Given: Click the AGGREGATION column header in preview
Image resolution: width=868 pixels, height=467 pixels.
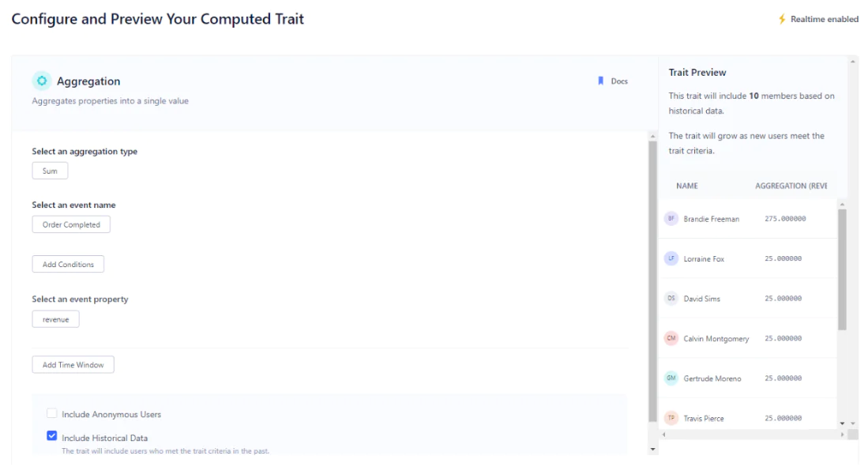Looking at the screenshot, I should point(791,186).
